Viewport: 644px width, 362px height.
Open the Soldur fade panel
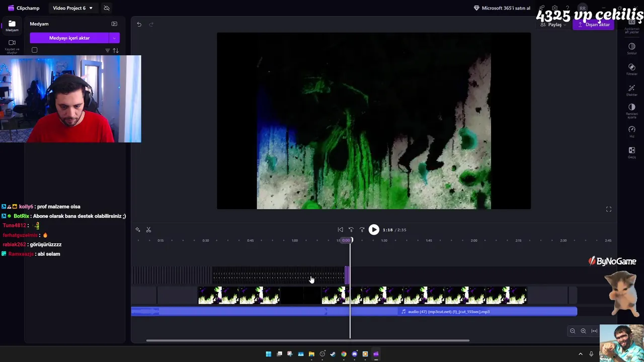[632, 49]
